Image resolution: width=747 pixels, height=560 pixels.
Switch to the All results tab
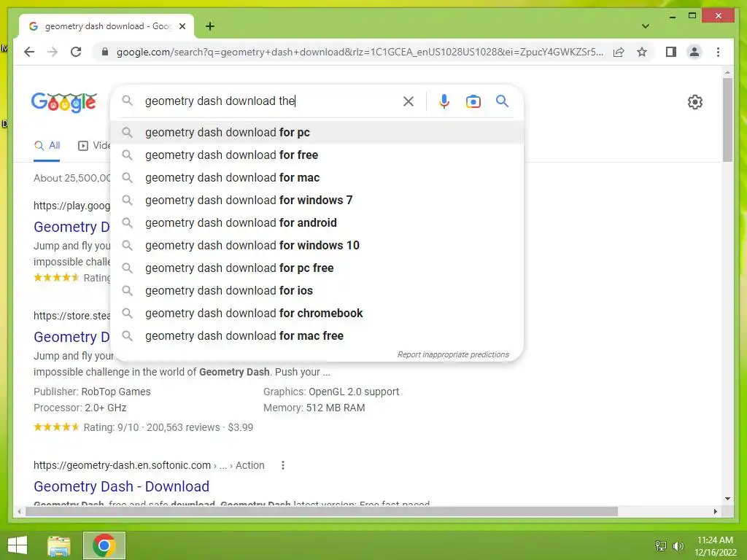pos(47,146)
